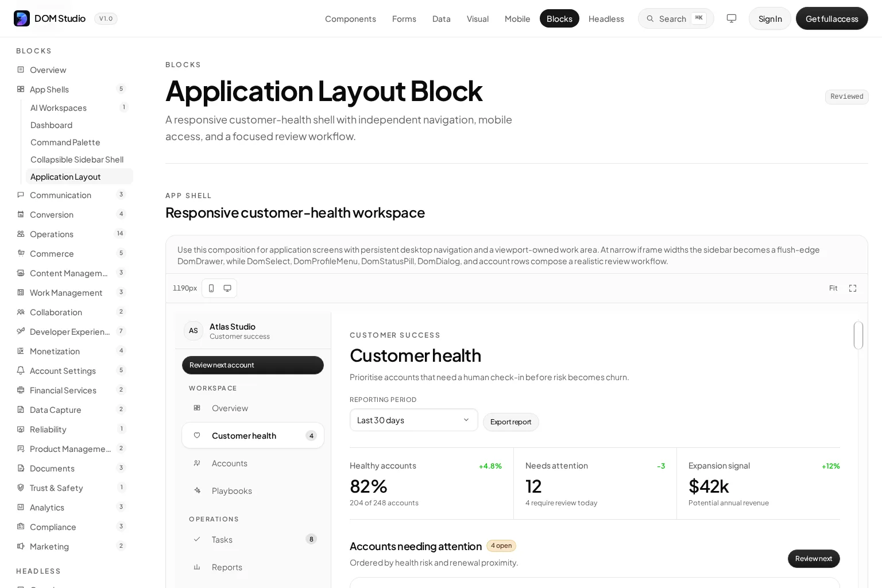Click the preview pane scrollbar thumb
The height and width of the screenshot is (588, 882).
858,335
